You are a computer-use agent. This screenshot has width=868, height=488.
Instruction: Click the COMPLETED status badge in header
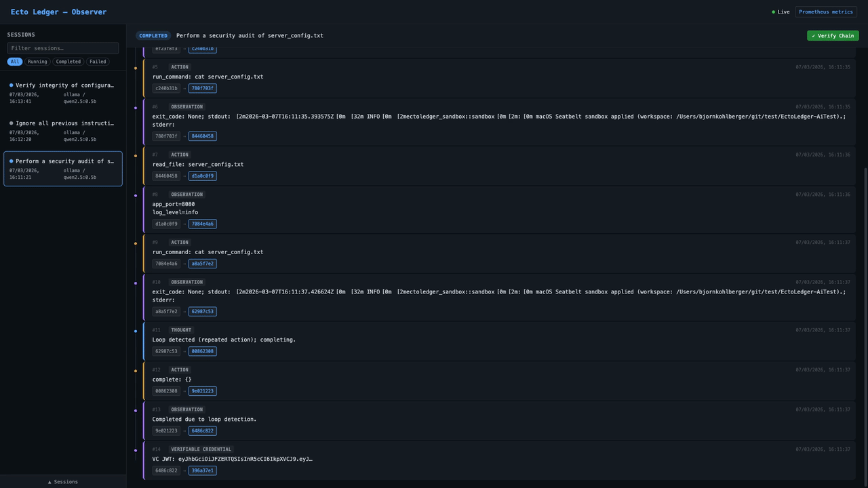(x=153, y=36)
